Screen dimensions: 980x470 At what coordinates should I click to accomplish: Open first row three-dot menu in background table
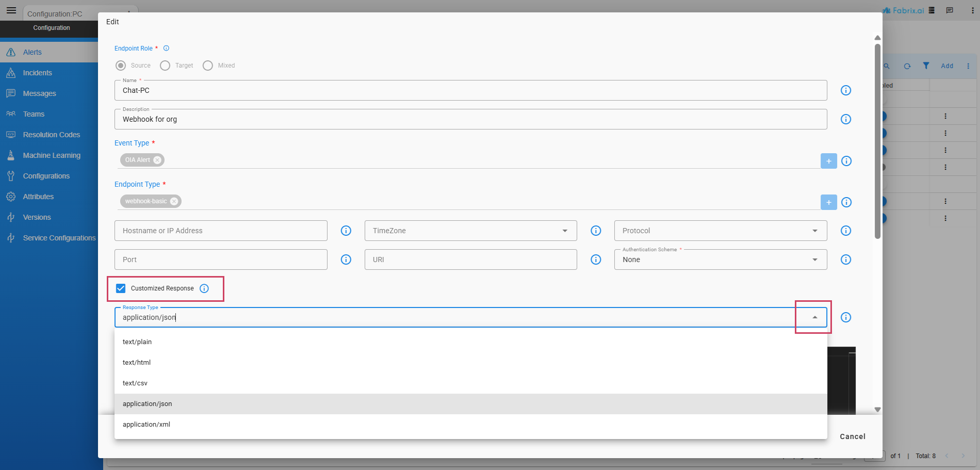click(x=945, y=116)
